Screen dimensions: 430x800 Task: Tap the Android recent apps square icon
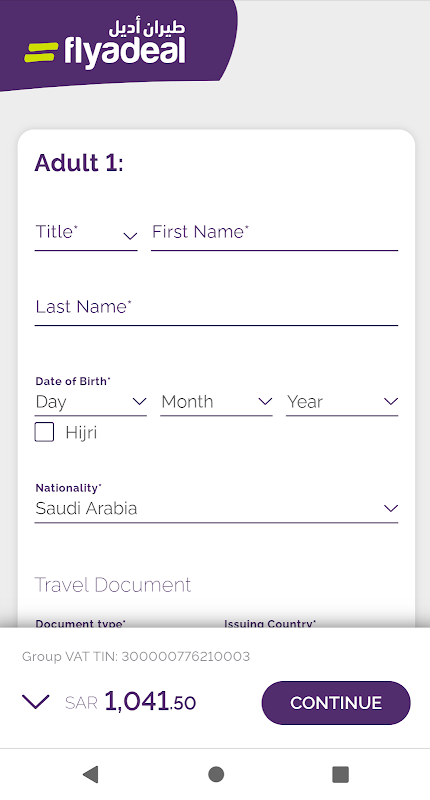point(340,774)
